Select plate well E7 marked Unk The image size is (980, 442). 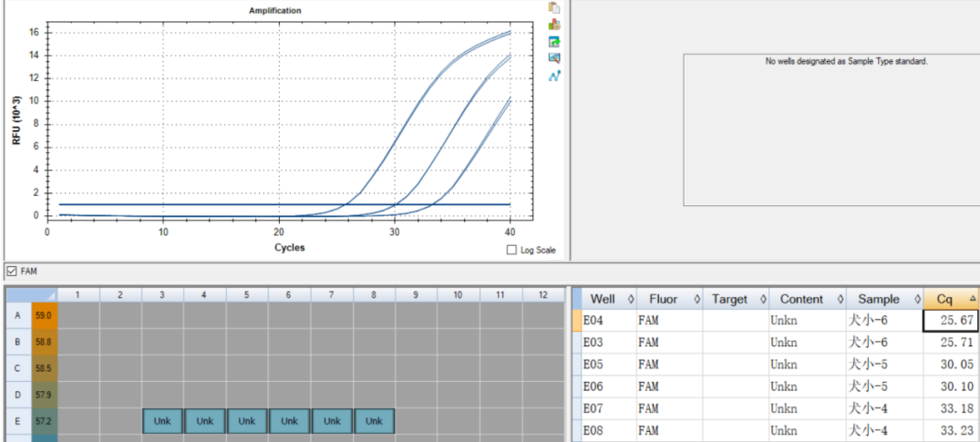[x=332, y=421]
